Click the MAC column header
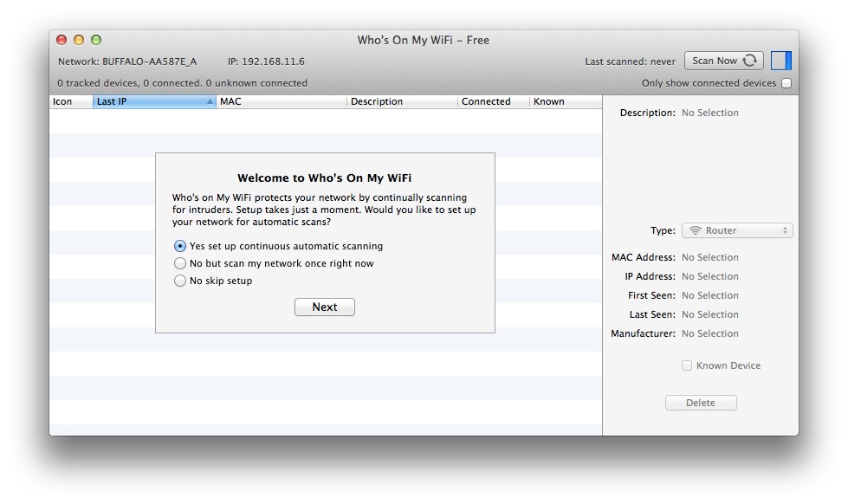This screenshot has height=504, width=848. 282,101
